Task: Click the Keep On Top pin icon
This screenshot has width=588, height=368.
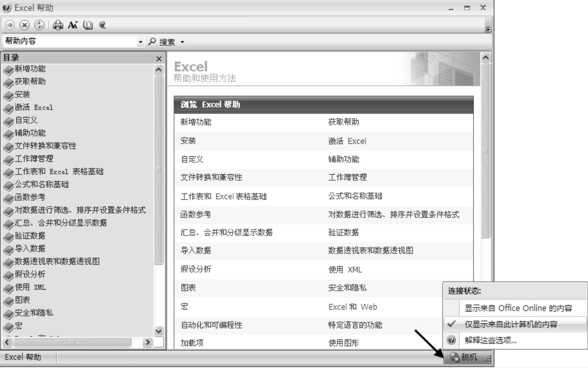Action: (x=102, y=26)
